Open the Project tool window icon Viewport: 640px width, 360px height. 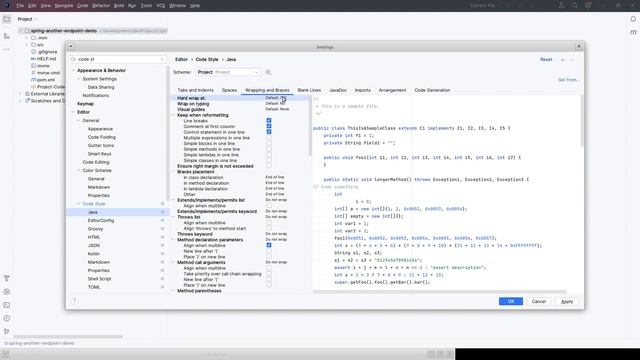tap(7, 19)
